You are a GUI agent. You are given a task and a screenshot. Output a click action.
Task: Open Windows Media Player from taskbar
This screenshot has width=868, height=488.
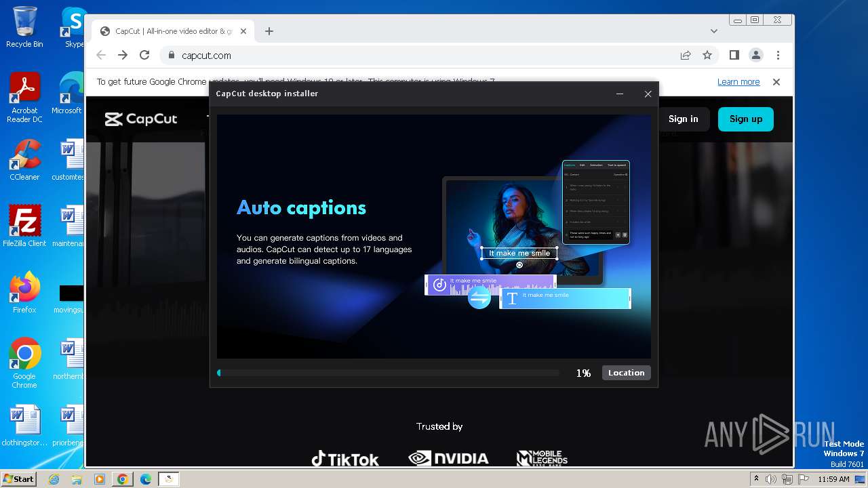tap(99, 479)
